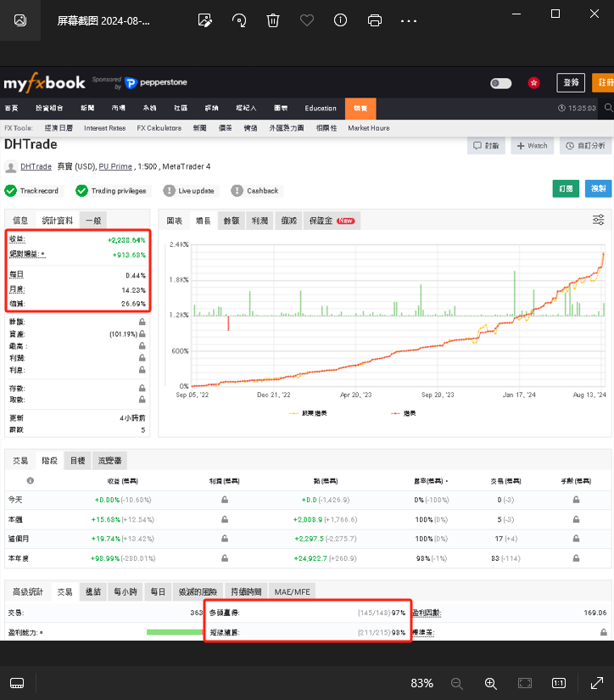The height and width of the screenshot is (700, 614).
Task: Click the Track record green check badge
Action: [34, 191]
